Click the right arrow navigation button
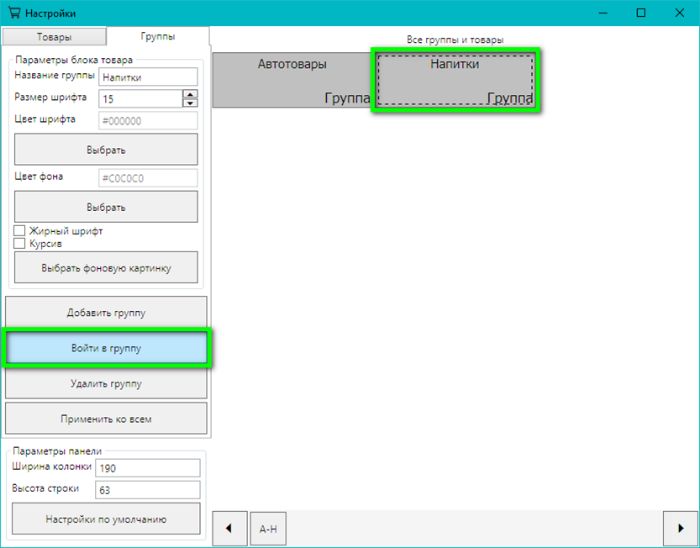This screenshot has width=700, height=548. 681,527
